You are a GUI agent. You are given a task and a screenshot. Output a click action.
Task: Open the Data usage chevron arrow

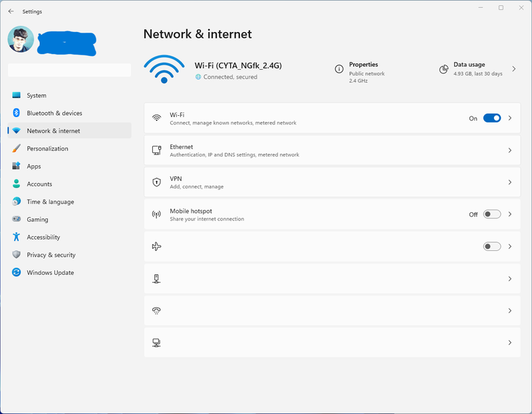click(x=513, y=69)
